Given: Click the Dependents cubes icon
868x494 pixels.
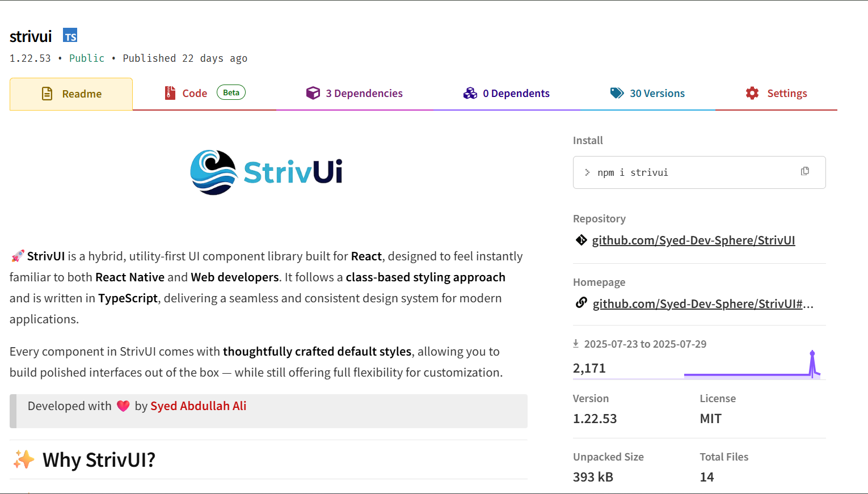Looking at the screenshot, I should pyautogui.click(x=470, y=93).
